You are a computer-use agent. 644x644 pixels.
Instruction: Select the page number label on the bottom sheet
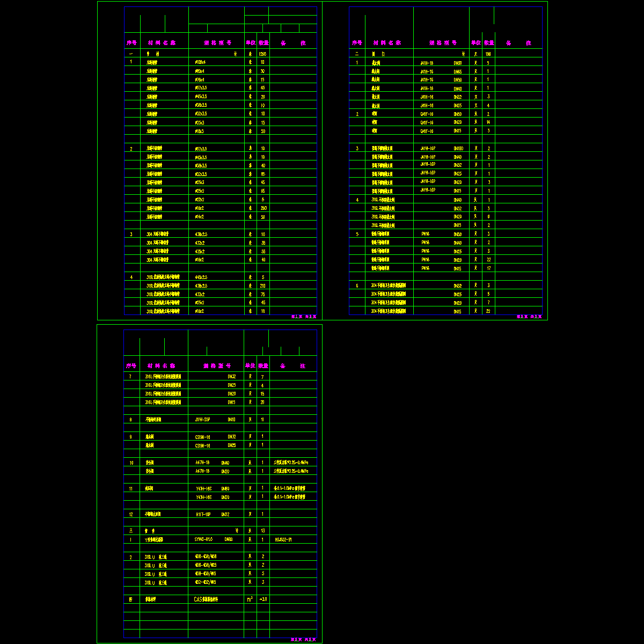click(303, 639)
